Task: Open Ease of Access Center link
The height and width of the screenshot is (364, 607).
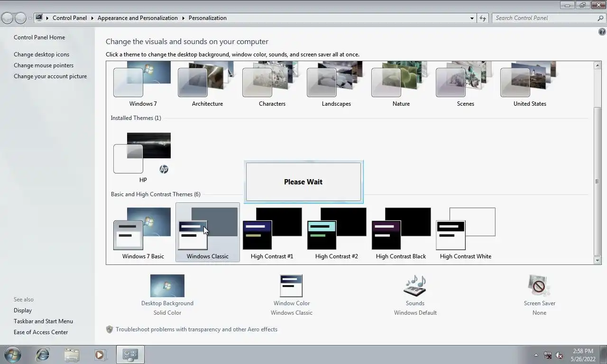Action: pos(41,332)
